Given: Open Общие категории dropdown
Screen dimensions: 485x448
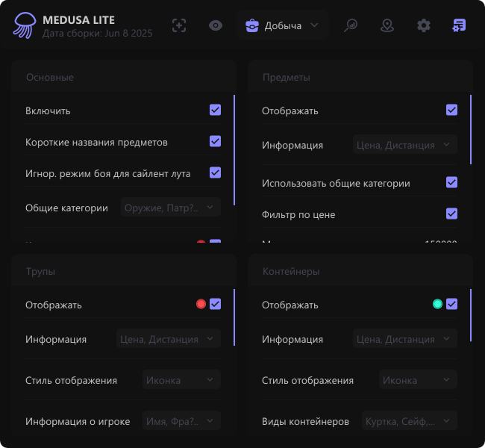Looking at the screenshot, I should tap(171, 208).
